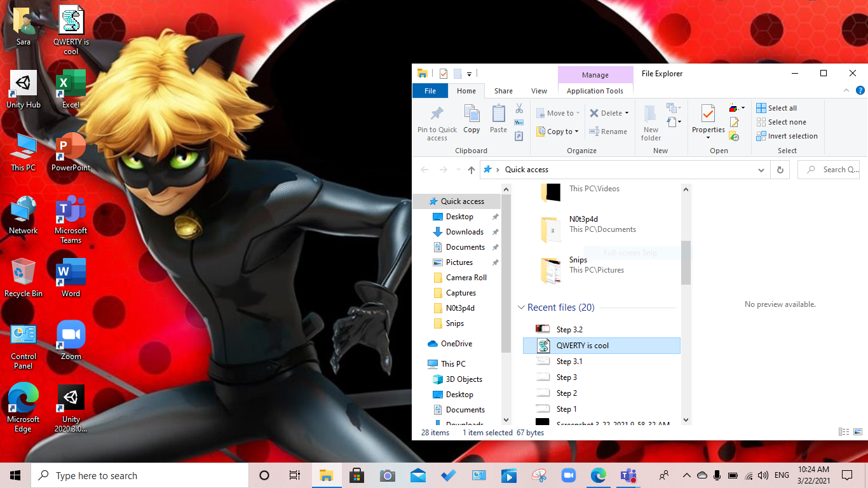The image size is (868, 488).
Task: Select the Microsoft Teams desktop icon
Action: coord(71,220)
